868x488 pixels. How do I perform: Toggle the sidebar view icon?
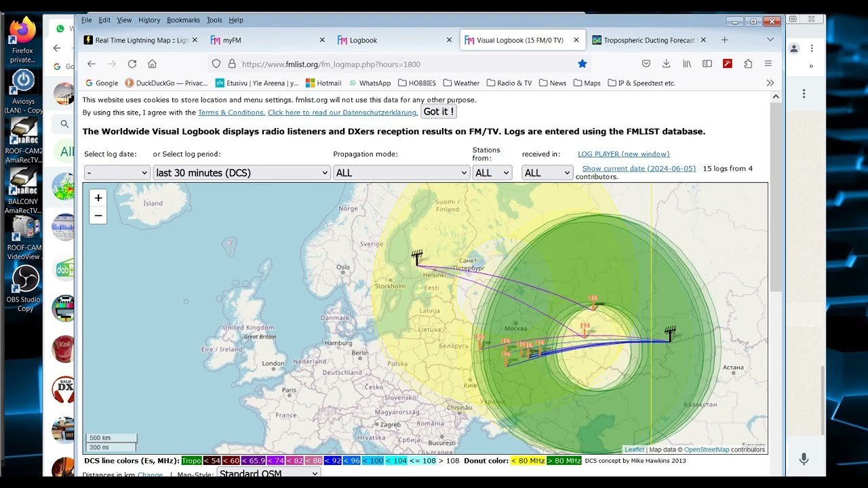(707, 64)
